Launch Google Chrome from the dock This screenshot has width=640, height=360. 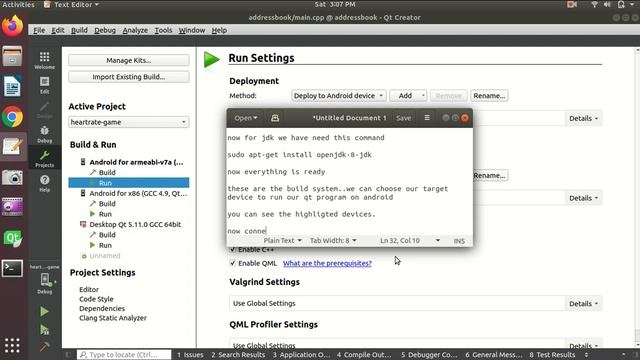click(12, 117)
